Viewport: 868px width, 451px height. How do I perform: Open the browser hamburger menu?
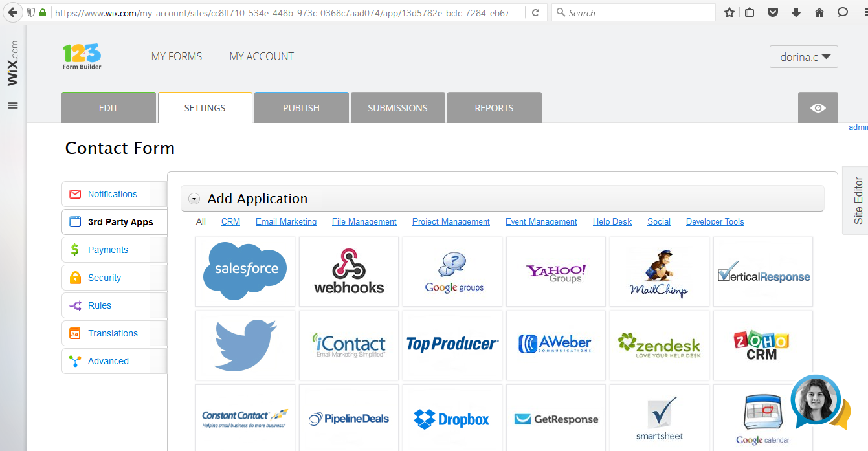pyautogui.click(x=865, y=12)
